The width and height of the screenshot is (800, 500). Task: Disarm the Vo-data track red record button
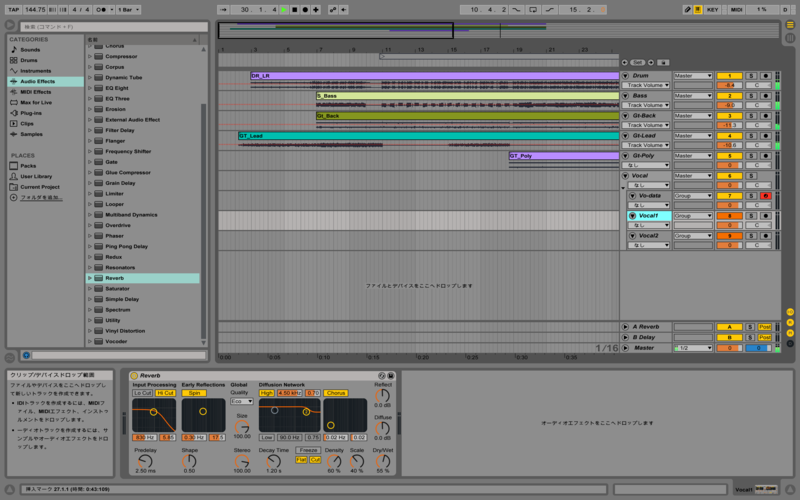click(x=765, y=196)
